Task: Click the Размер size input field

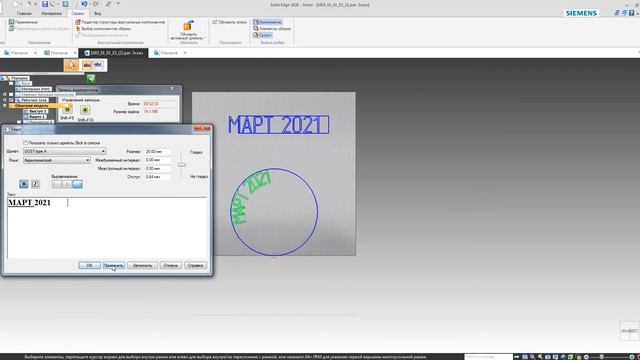Action: [158, 151]
